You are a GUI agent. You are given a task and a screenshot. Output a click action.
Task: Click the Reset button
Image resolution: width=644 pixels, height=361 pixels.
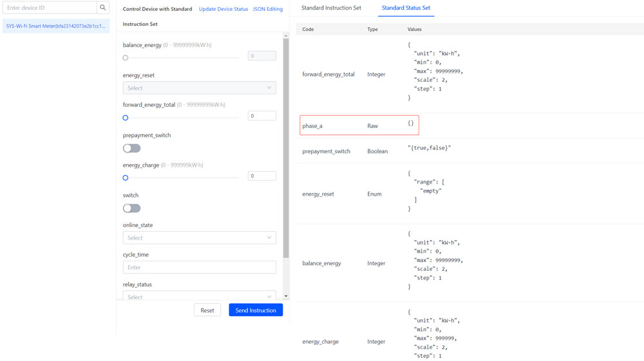point(207,310)
